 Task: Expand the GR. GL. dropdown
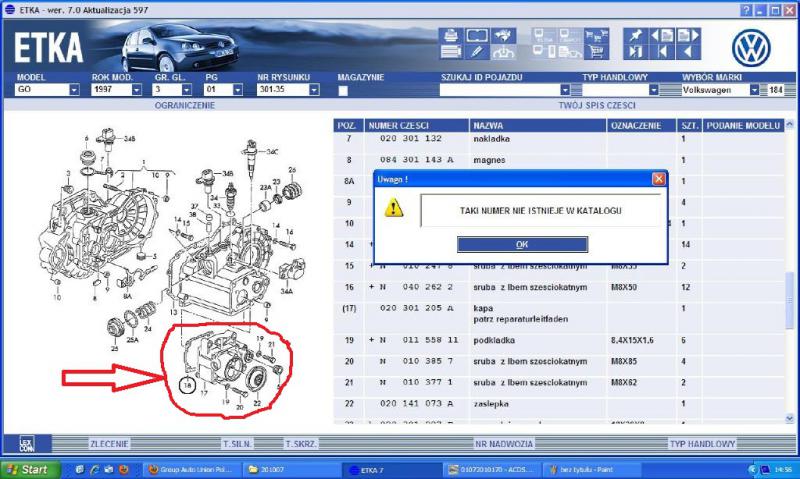[187, 90]
